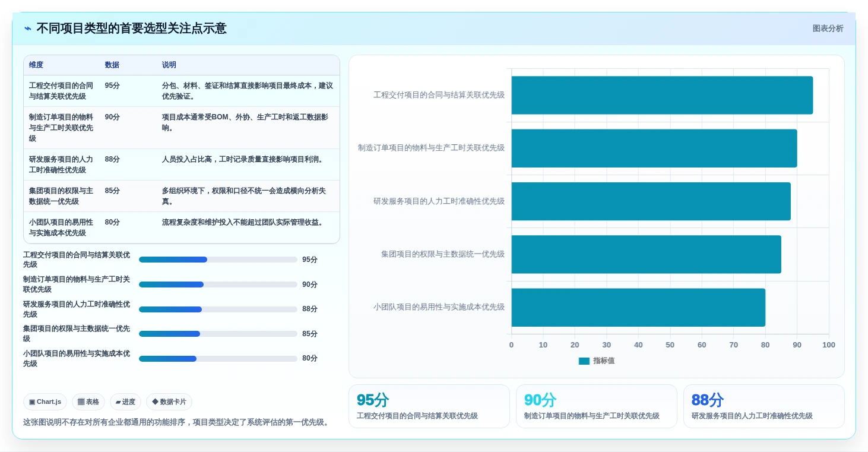Click the chart bar for 研发服务项目
The width and height of the screenshot is (868, 452).
click(651, 201)
